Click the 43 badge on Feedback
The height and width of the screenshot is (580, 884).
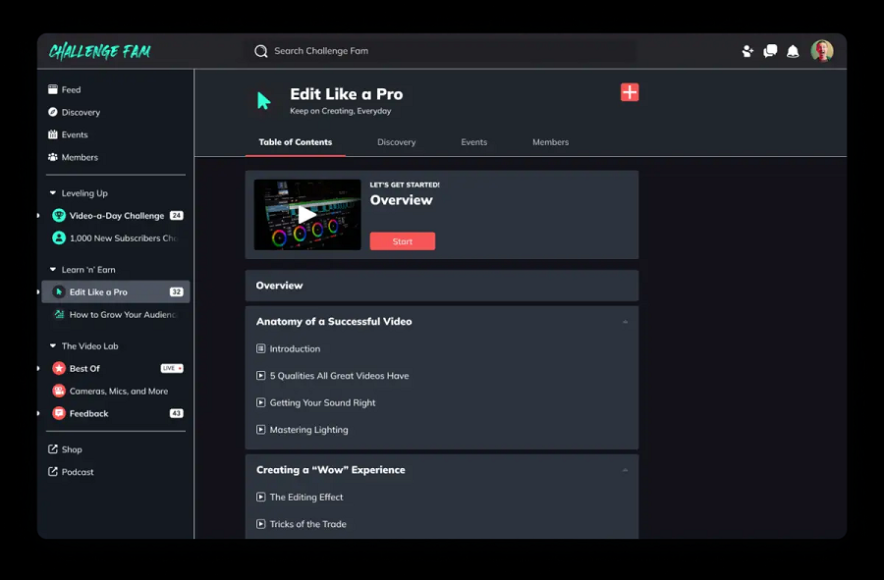(176, 413)
